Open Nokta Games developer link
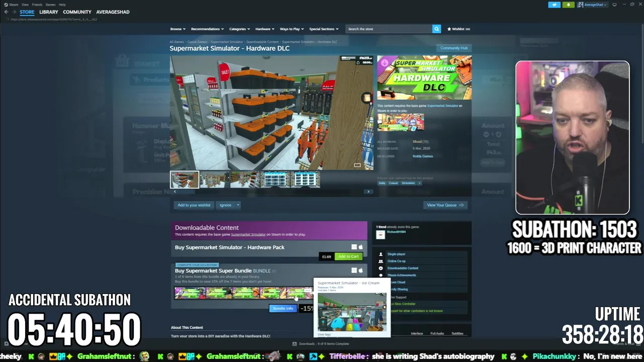Viewport: 644px width, 362px height. [423, 156]
